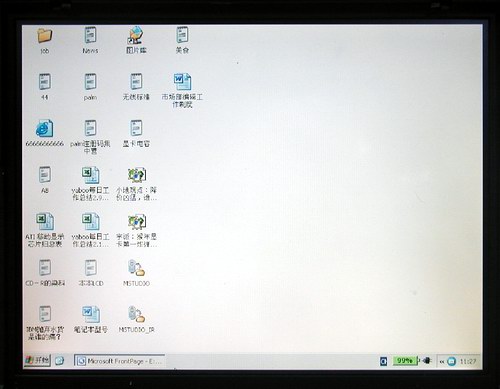Click the 99% battery level indicator
This screenshot has width=500, height=389.
tap(405, 361)
